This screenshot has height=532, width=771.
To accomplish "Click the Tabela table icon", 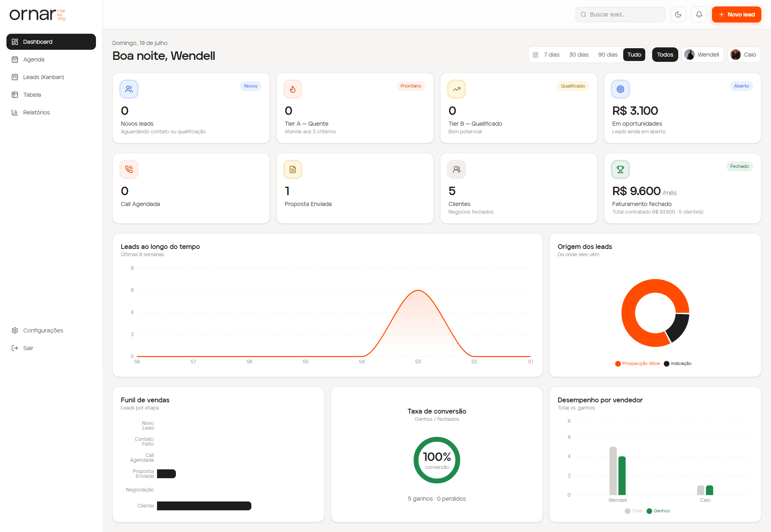I will click(15, 95).
